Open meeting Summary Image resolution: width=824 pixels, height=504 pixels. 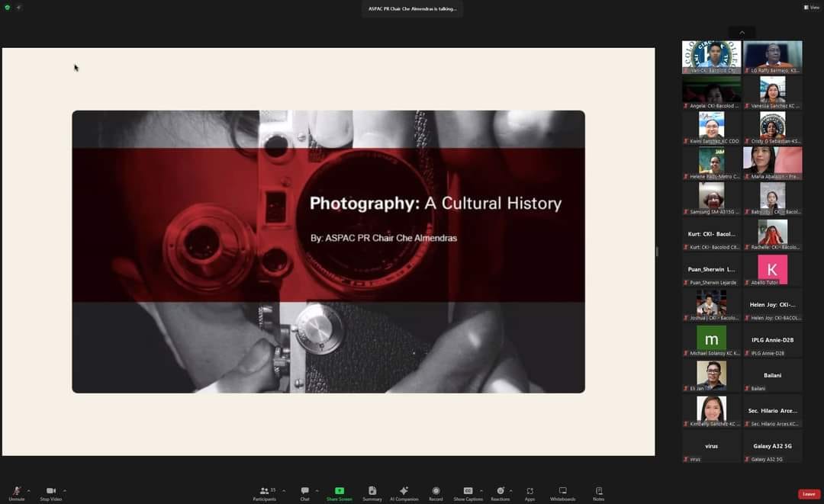click(x=372, y=493)
